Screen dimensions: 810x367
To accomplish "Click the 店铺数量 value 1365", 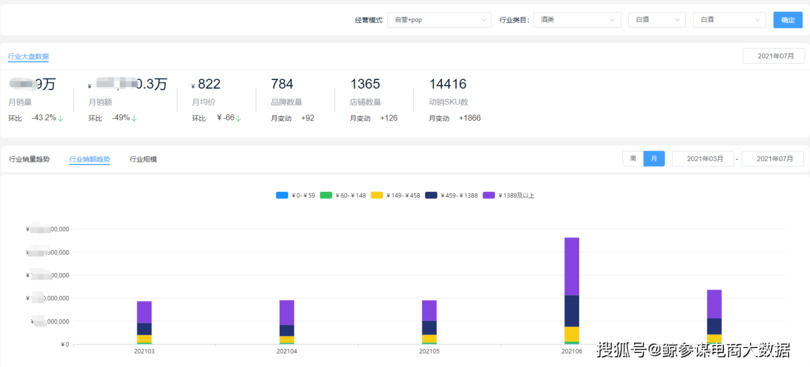I will (365, 84).
